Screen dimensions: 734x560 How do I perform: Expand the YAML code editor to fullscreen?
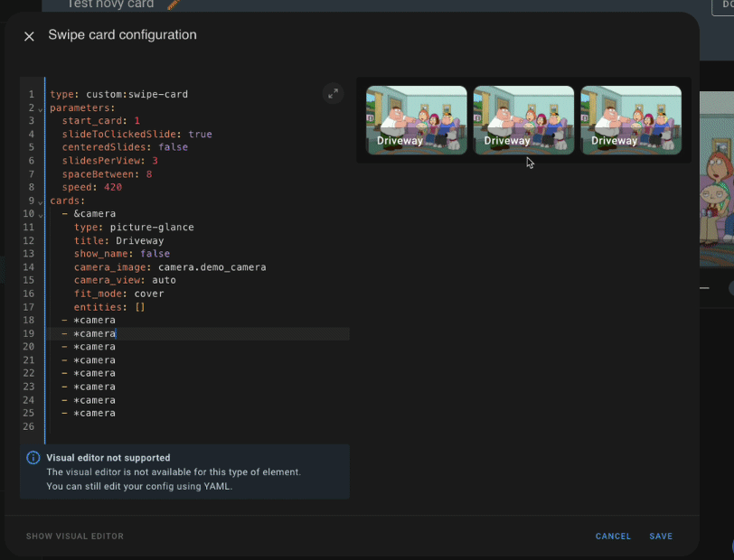click(333, 94)
